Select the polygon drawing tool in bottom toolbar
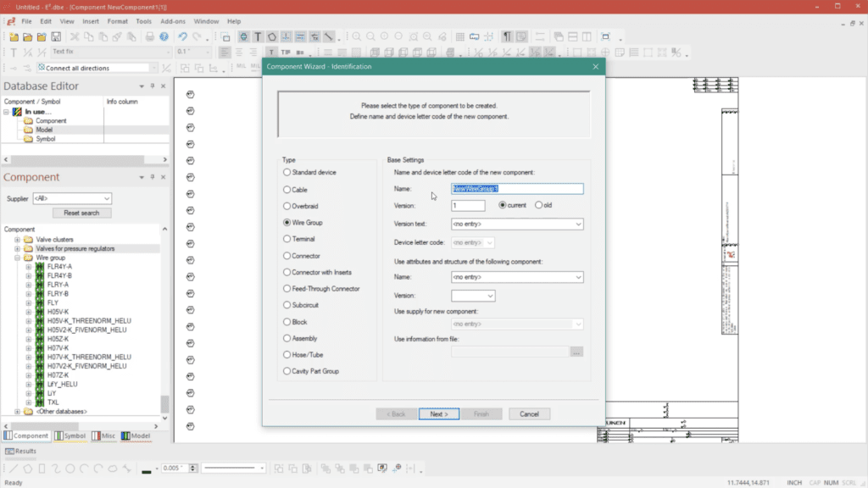This screenshot has height=488, width=868. [x=27, y=468]
